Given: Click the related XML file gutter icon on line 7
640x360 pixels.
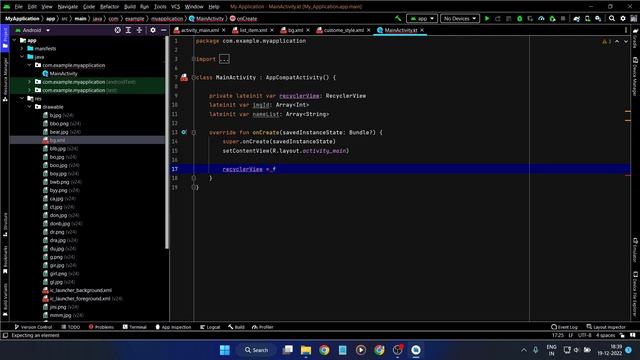Looking at the screenshot, I should [184, 77].
